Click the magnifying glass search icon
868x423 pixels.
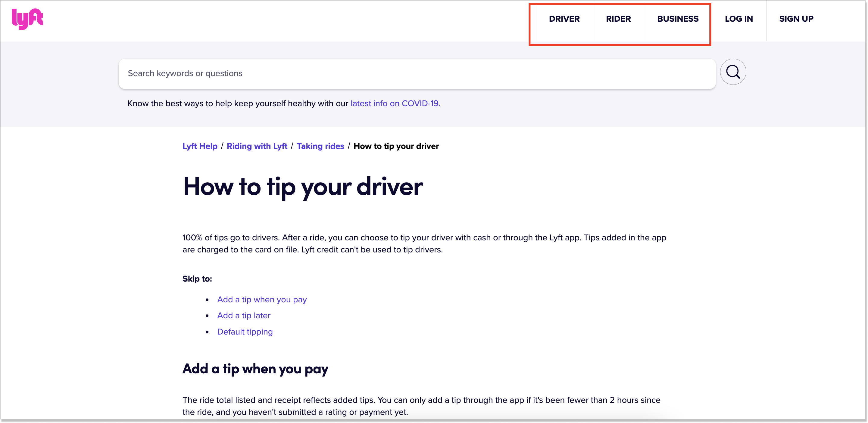coord(733,72)
